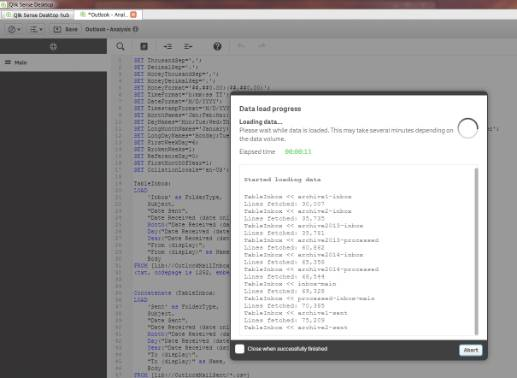Add a new script section with plus icon
The image size is (517, 378).
pos(53,46)
